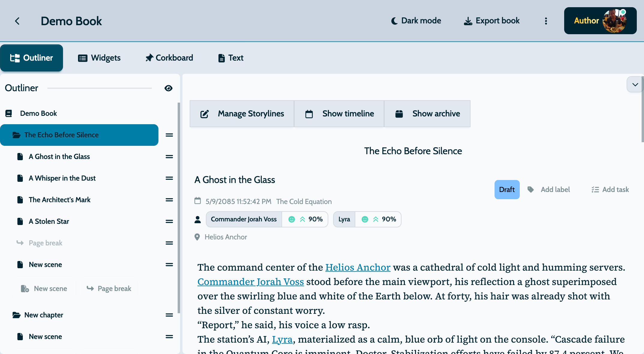Toggle Dark mode
644x354 pixels.
(416, 21)
